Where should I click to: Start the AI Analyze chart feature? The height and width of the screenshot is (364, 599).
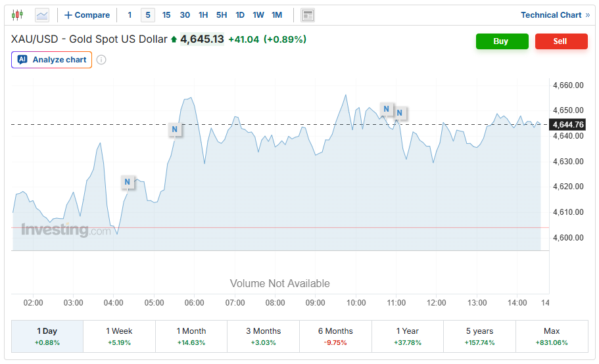51,60
